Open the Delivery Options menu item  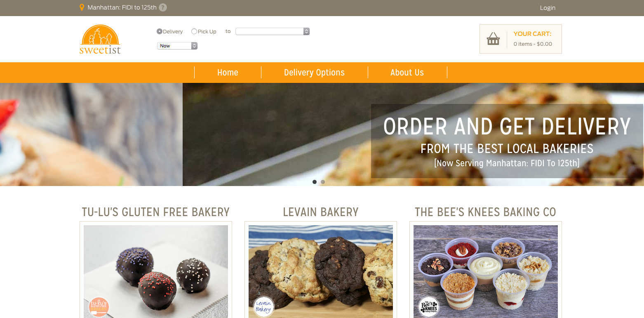(314, 73)
